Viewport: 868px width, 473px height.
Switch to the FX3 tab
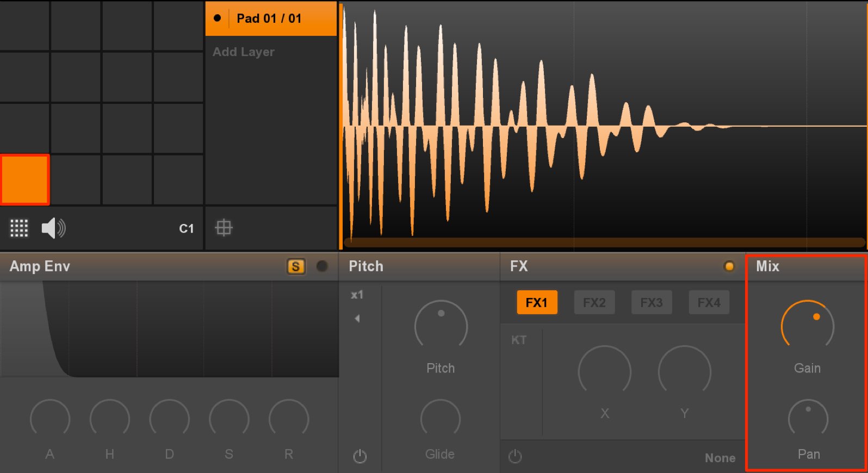pyautogui.click(x=652, y=303)
